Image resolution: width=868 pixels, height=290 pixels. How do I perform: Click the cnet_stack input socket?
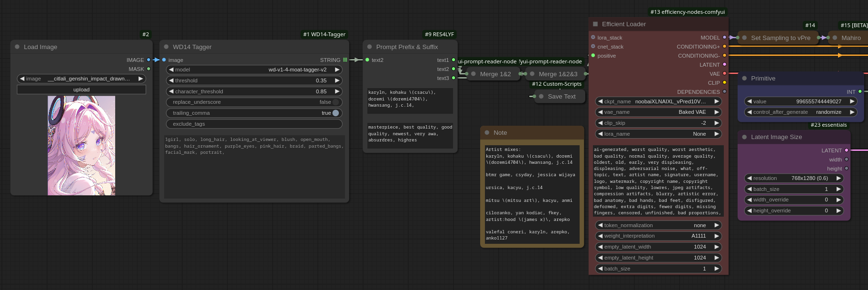pos(593,46)
